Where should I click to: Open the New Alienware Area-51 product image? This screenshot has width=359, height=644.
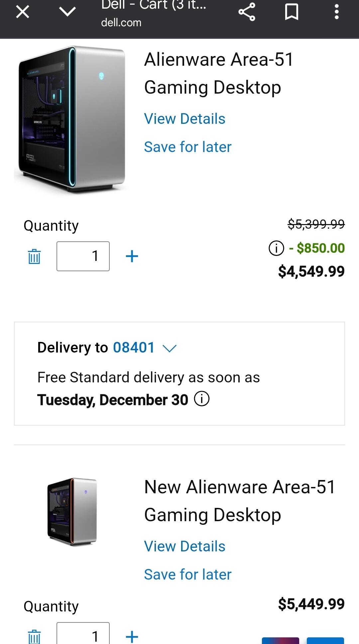coord(72,512)
